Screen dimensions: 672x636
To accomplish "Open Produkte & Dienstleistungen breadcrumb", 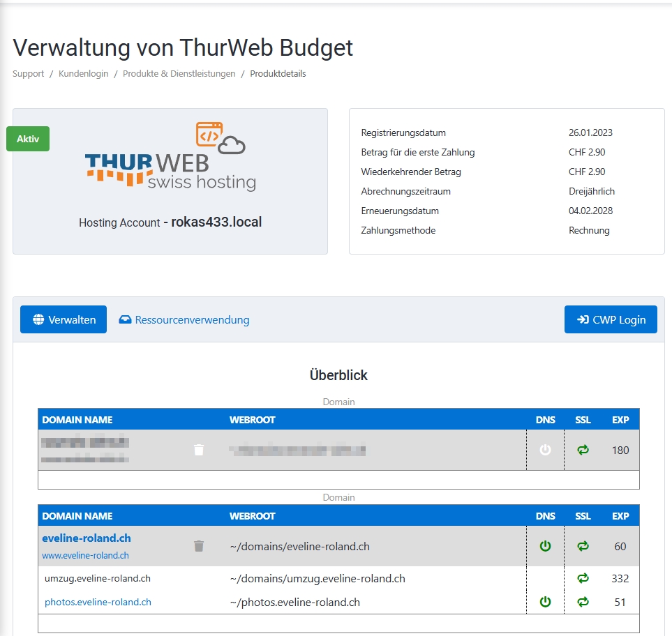I will (179, 74).
